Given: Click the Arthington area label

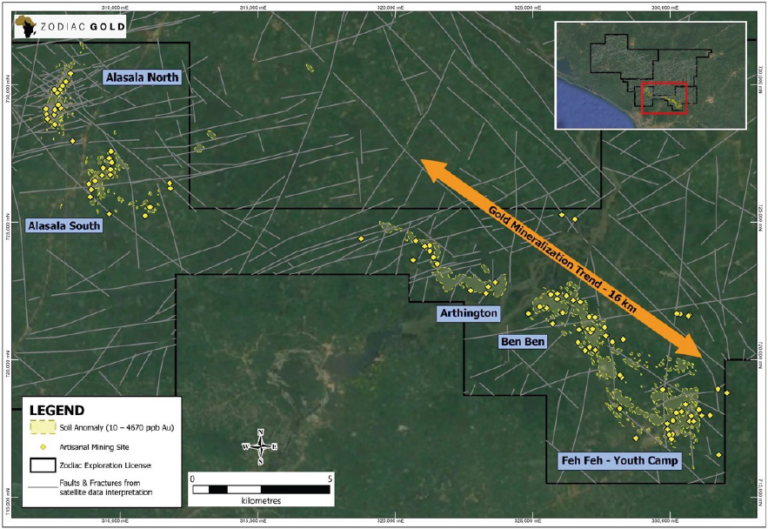Looking at the screenshot, I should [468, 313].
